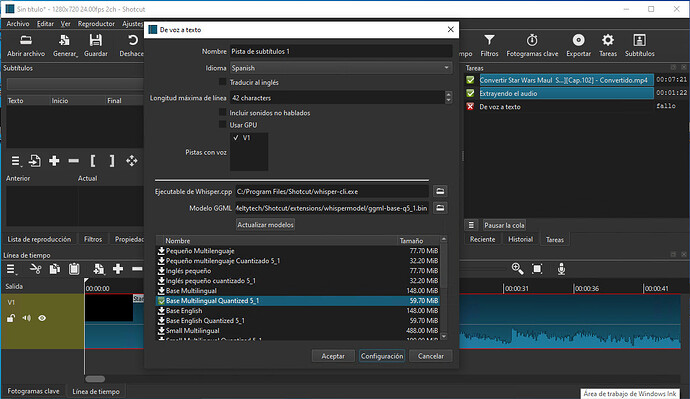The image size is (690, 399).
Task: Open the Ver menu
Action: pyautogui.click(x=66, y=24)
